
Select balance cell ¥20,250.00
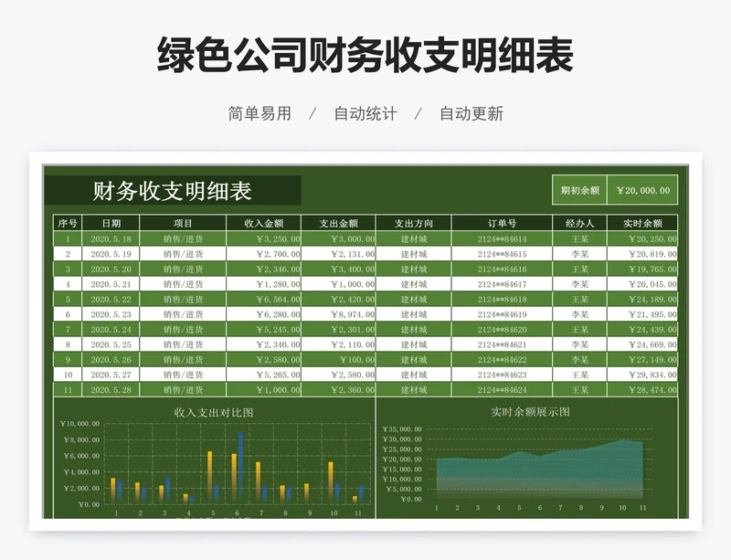[642, 238]
